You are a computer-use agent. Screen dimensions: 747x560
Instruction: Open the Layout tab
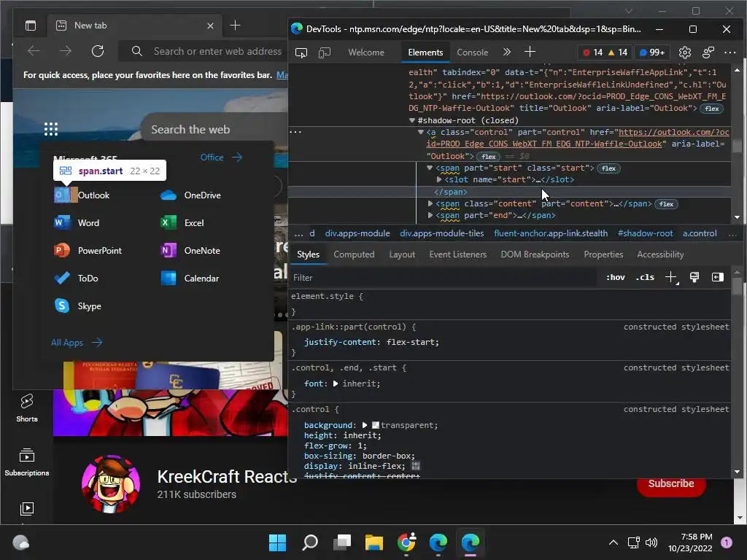pos(402,254)
